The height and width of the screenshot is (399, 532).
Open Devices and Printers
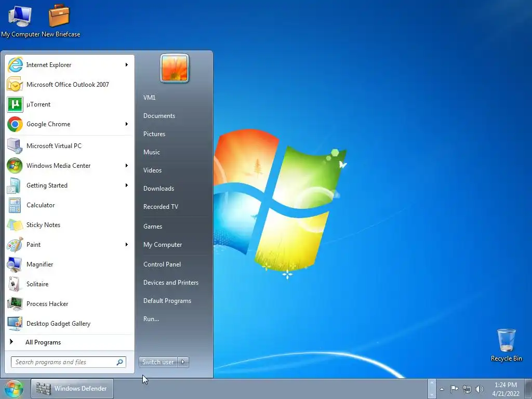pos(170,283)
